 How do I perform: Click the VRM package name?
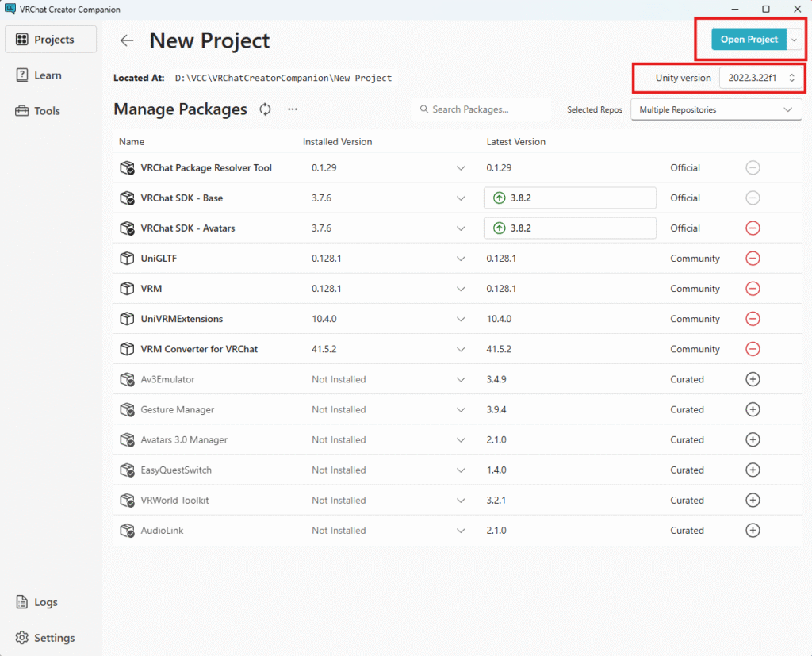click(x=151, y=289)
